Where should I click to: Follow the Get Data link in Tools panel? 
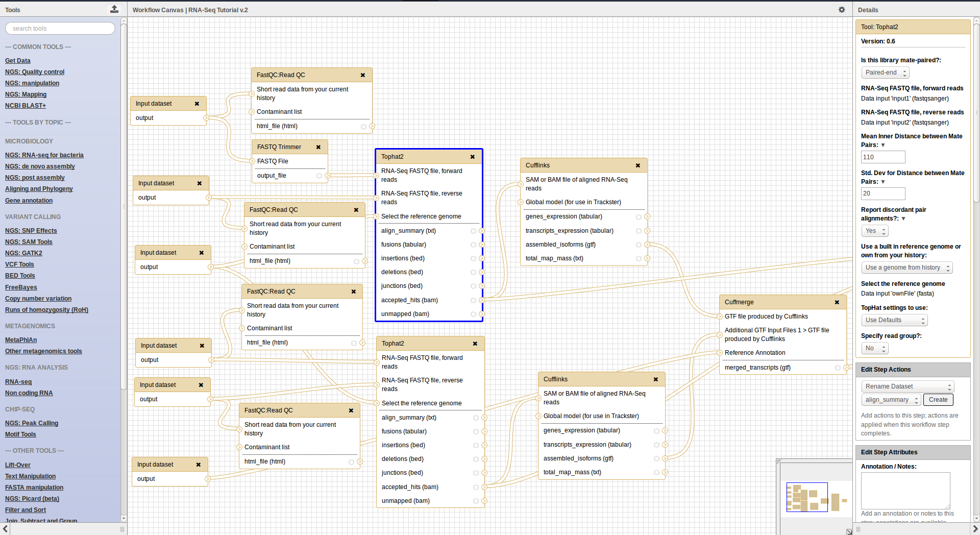pyautogui.click(x=17, y=60)
